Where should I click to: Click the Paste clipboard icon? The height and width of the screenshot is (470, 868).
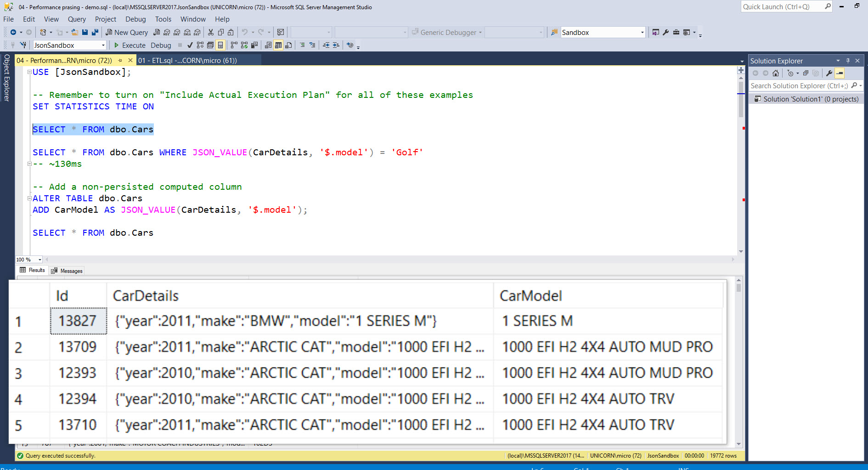pyautogui.click(x=231, y=32)
